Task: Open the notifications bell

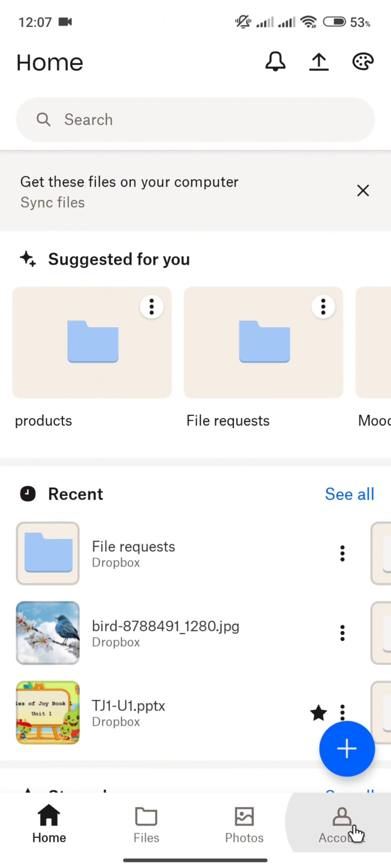Action: pyautogui.click(x=275, y=62)
